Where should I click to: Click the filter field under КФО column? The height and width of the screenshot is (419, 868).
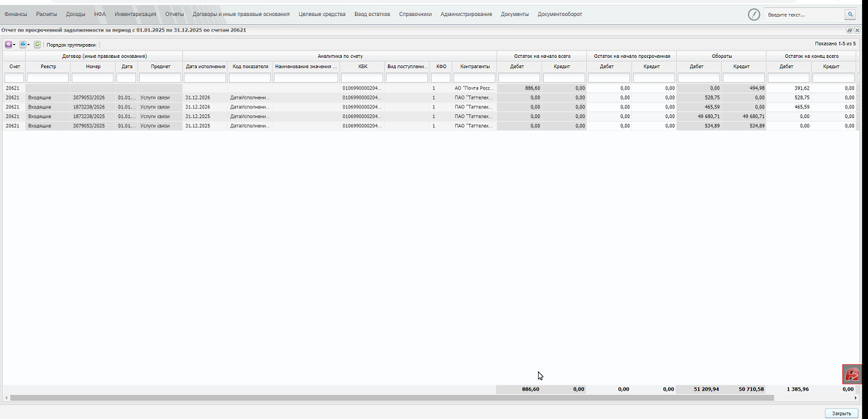(x=441, y=78)
